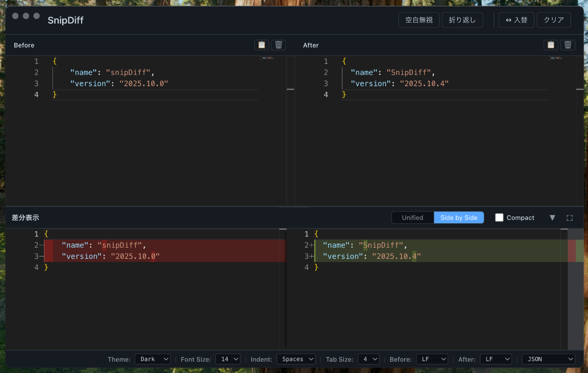The image size is (588, 373).
Task: Open the Before line ending dropdown
Action: (x=432, y=359)
